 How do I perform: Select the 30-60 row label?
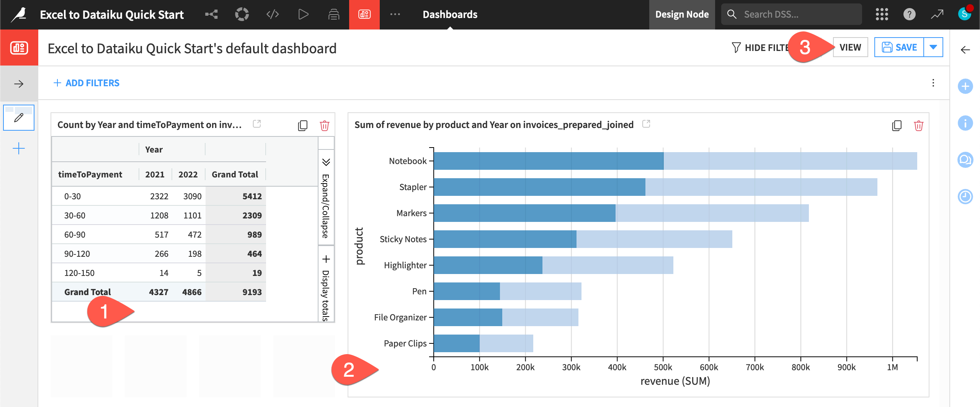point(75,215)
